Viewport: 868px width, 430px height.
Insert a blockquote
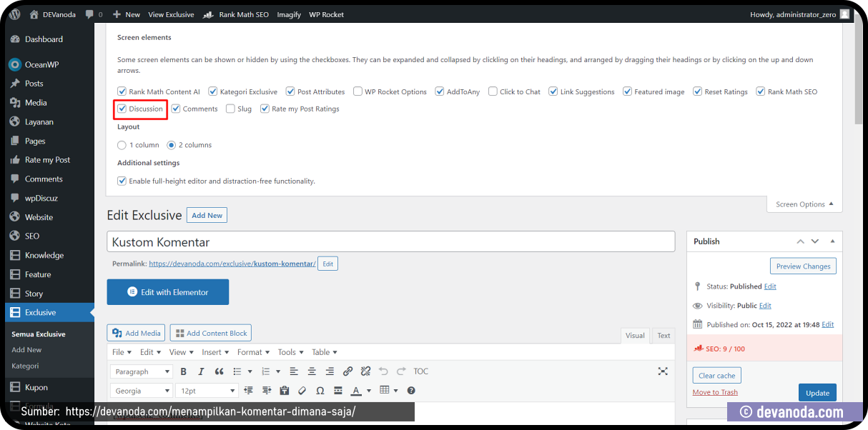tap(219, 371)
